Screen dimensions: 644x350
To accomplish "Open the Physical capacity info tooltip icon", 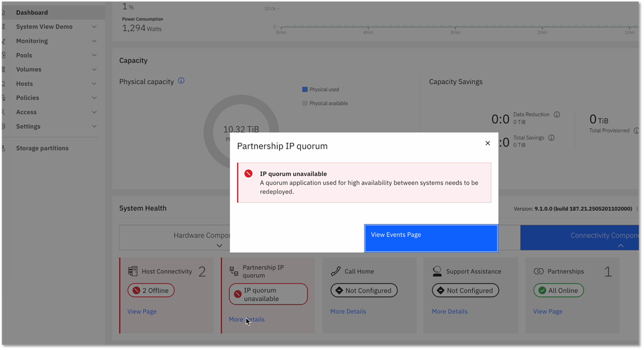I will [x=181, y=81].
